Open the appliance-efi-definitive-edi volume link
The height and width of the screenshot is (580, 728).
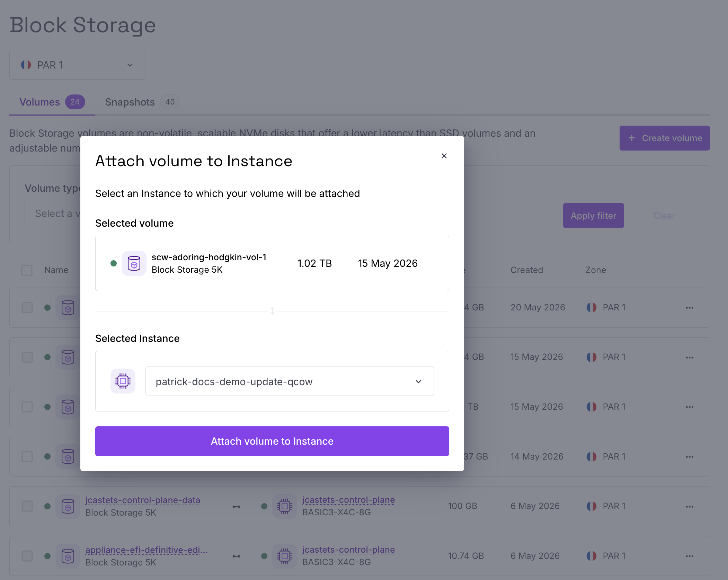[x=147, y=550]
